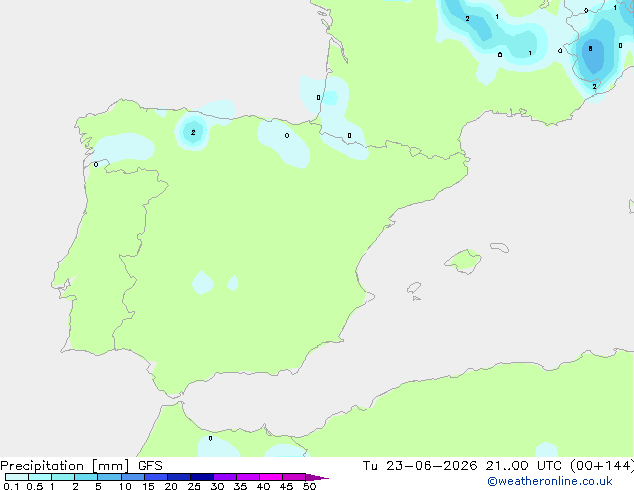Click the 20–25 mm legend color swatch
Image resolution: width=634 pixels, height=490 pixels.
click(x=179, y=477)
